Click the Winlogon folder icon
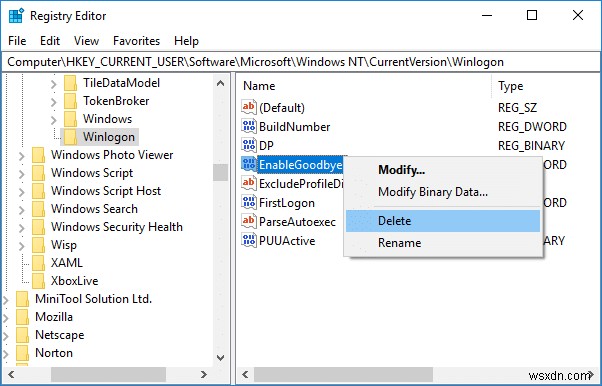Image resolution: width=602 pixels, height=386 pixels. pos(70,137)
